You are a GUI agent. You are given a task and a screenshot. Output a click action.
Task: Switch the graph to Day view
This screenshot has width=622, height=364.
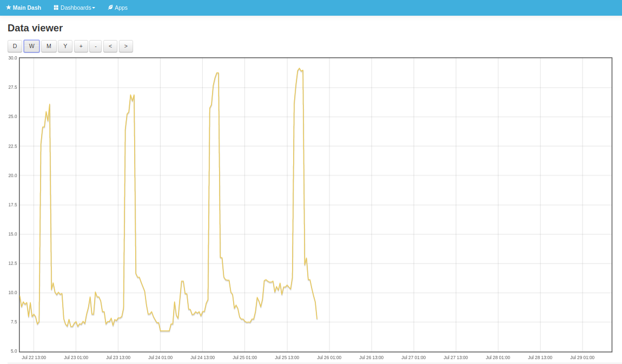pos(15,46)
